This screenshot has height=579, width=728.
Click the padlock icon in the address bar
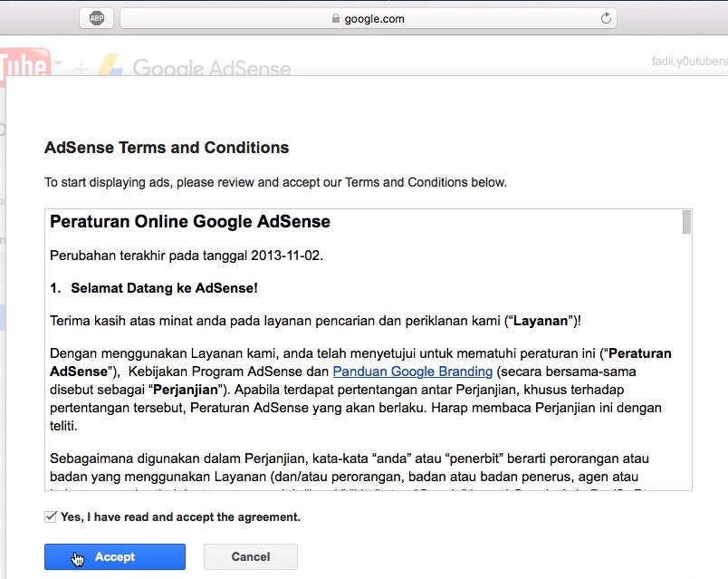[336, 19]
